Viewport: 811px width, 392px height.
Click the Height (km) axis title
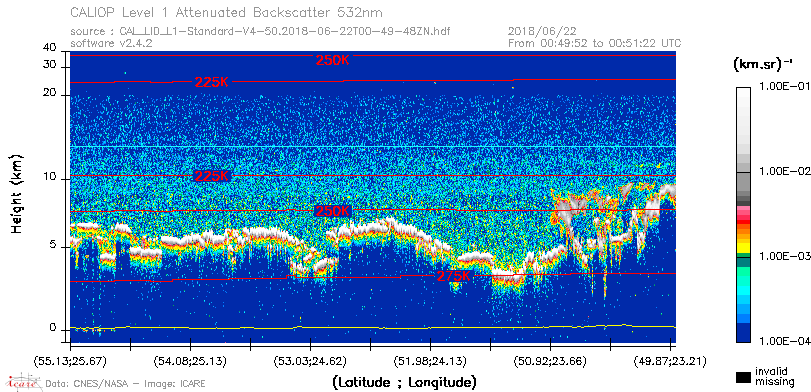pos(17,192)
